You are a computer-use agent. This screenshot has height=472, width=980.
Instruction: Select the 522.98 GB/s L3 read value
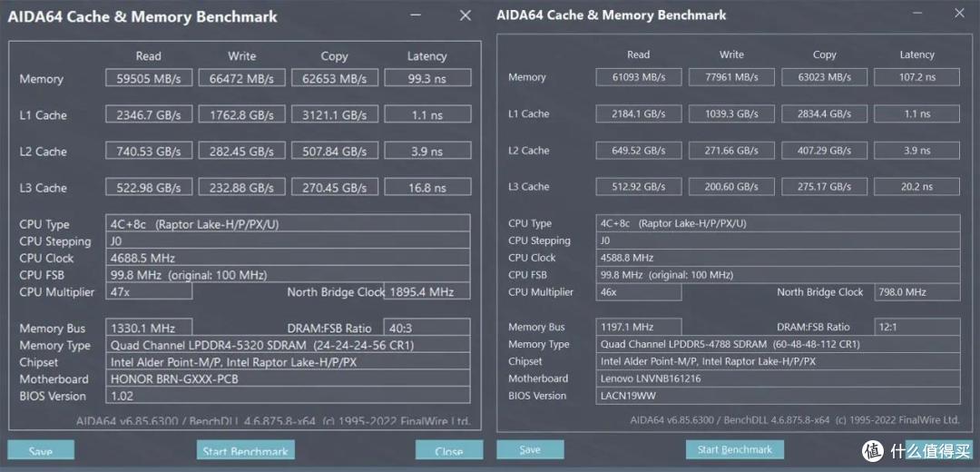[149, 187]
